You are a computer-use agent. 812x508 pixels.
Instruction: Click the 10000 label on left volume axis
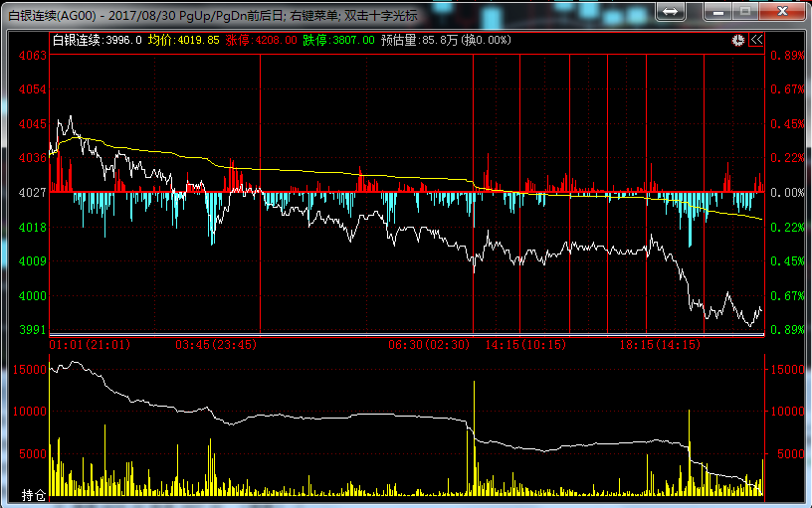[30, 412]
